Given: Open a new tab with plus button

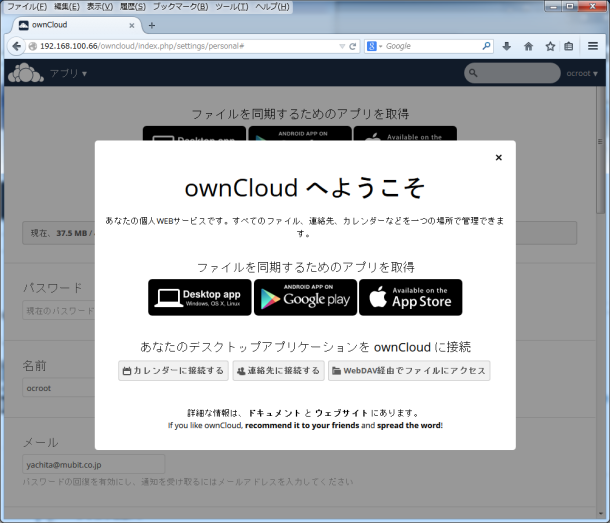Looking at the screenshot, I should coord(152,25).
